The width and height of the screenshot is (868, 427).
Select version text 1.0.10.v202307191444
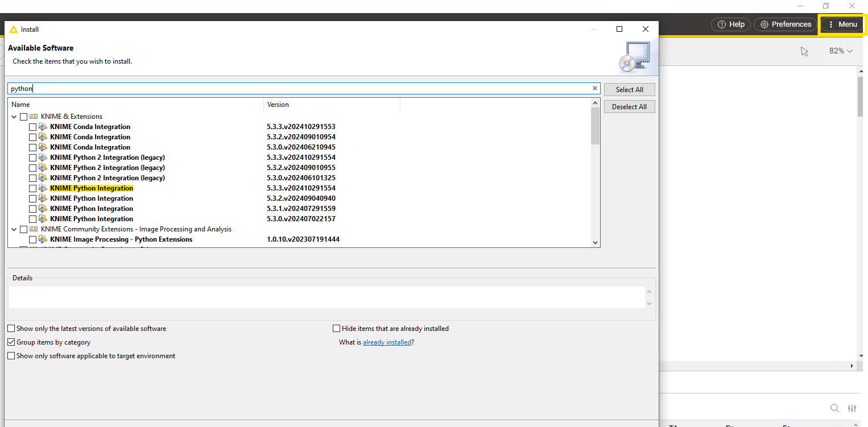click(303, 239)
